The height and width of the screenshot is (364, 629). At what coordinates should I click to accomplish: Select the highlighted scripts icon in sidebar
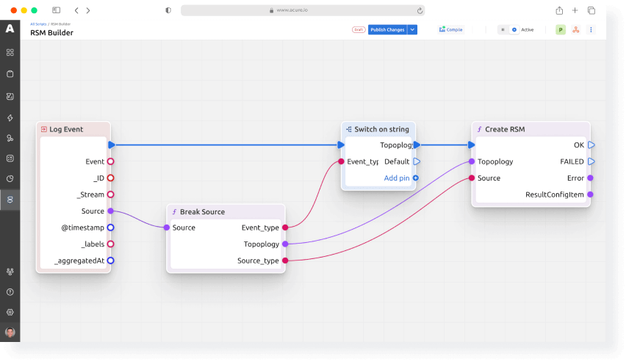(x=10, y=200)
